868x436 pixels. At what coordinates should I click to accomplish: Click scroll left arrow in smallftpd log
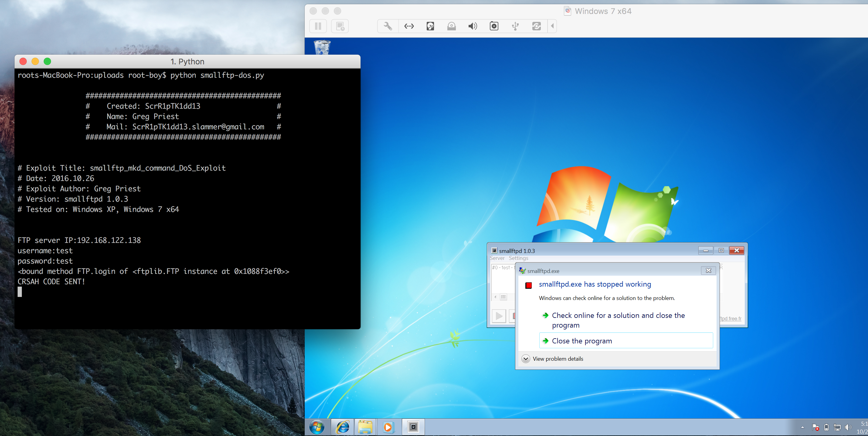tap(495, 297)
